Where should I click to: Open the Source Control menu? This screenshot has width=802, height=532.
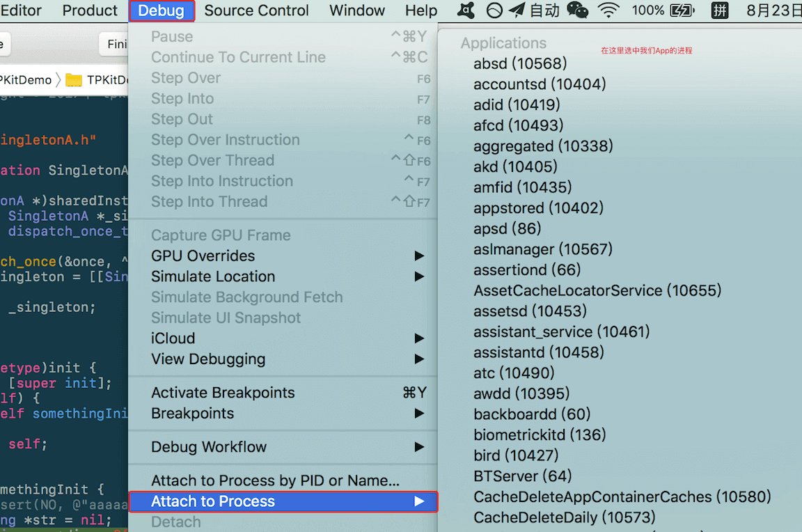pyautogui.click(x=256, y=10)
